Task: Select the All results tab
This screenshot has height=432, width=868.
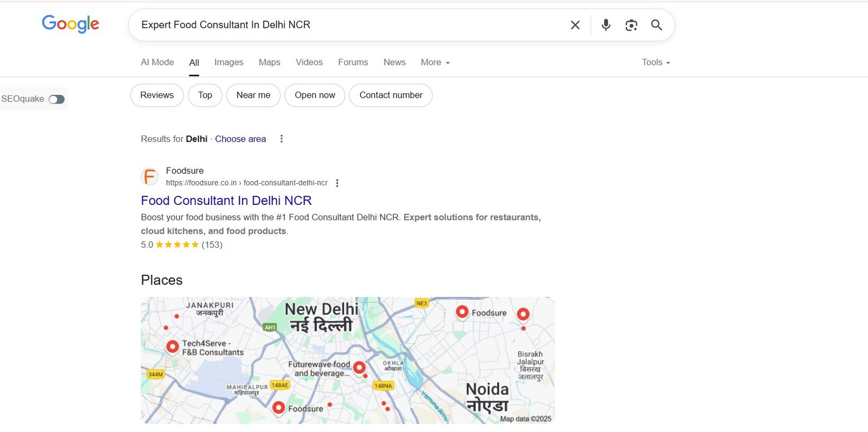Action: tap(194, 63)
